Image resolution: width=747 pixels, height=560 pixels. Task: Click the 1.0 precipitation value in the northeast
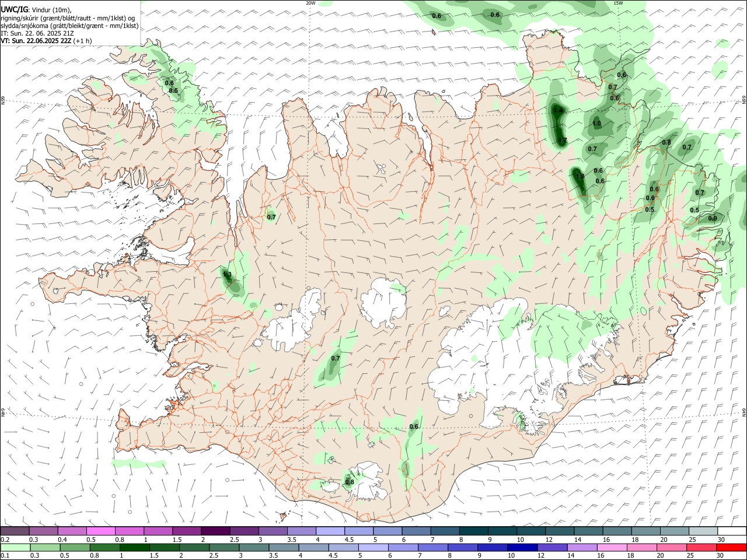pos(596,124)
